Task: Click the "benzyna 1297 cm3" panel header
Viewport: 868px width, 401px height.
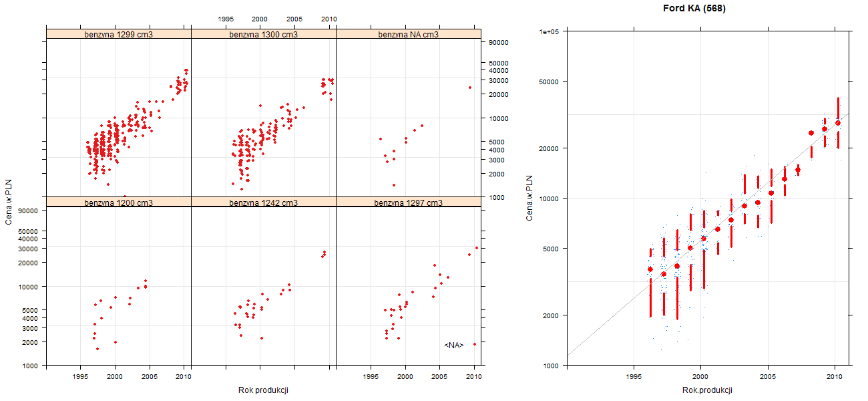Action: 409,202
